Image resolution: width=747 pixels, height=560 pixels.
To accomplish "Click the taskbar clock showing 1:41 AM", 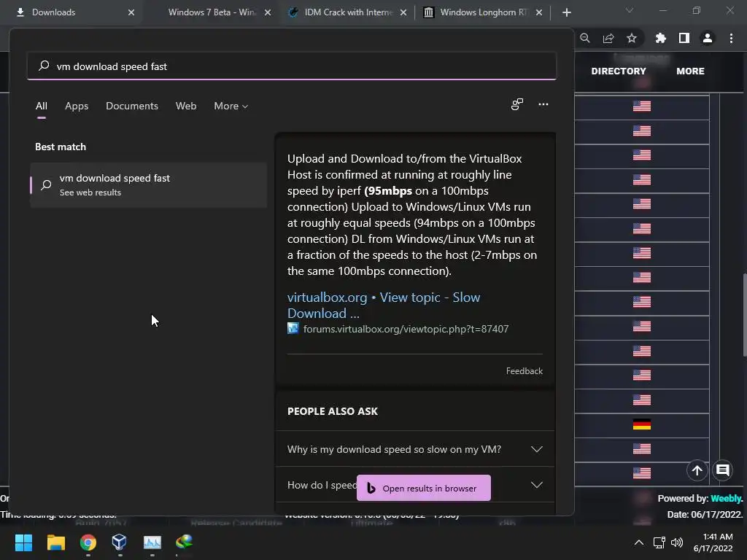I will pyautogui.click(x=713, y=542).
